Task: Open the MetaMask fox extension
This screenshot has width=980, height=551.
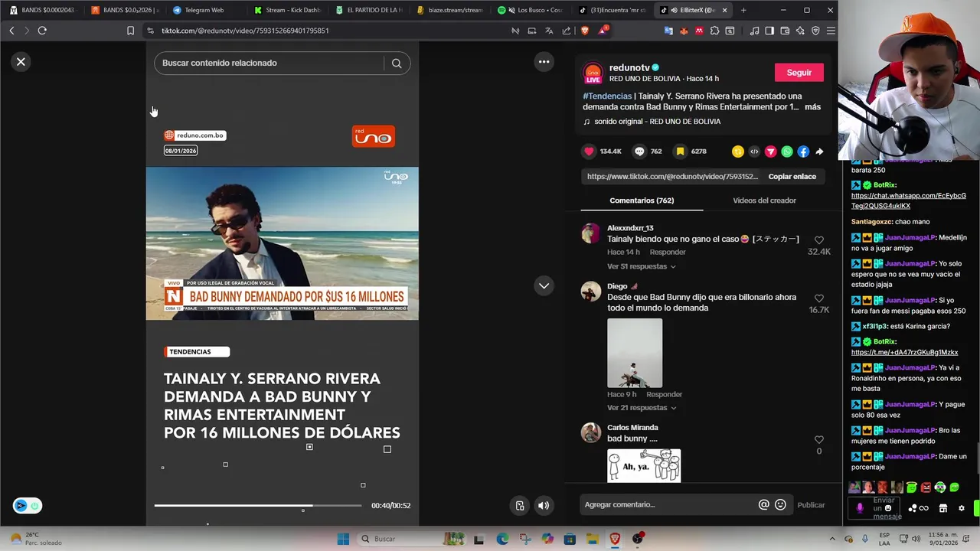Action: coord(683,31)
